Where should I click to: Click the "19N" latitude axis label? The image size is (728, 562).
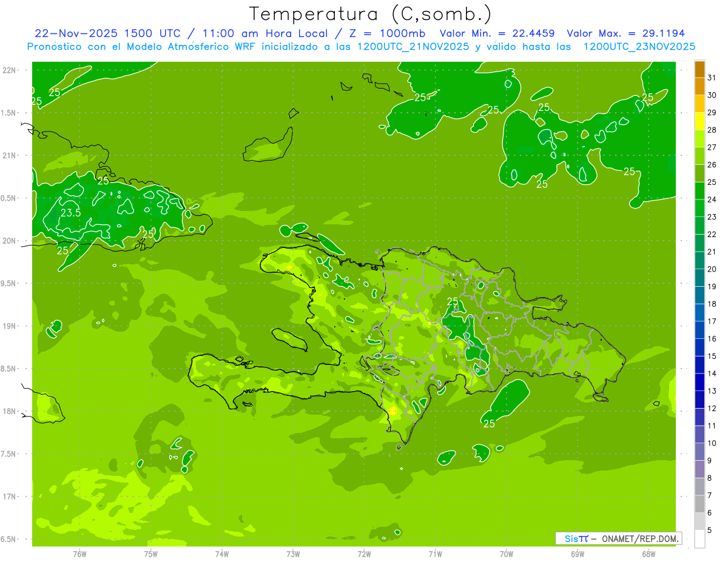click(10, 326)
